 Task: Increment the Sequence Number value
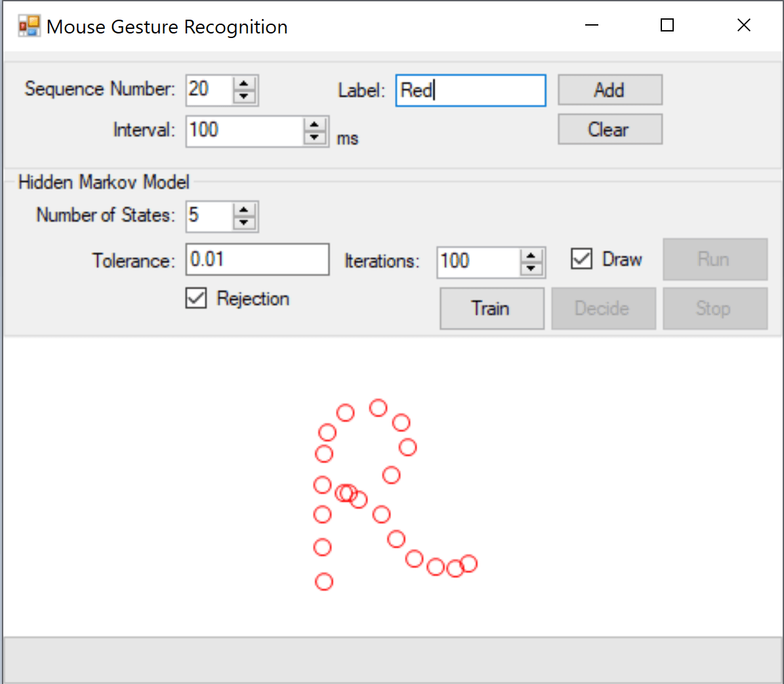tap(243, 84)
